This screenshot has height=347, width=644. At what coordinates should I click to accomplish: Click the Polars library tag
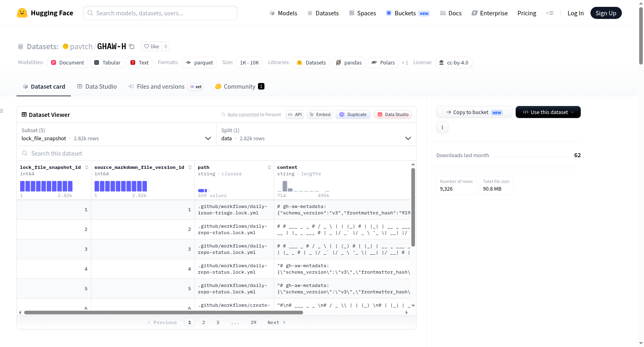tap(383, 62)
